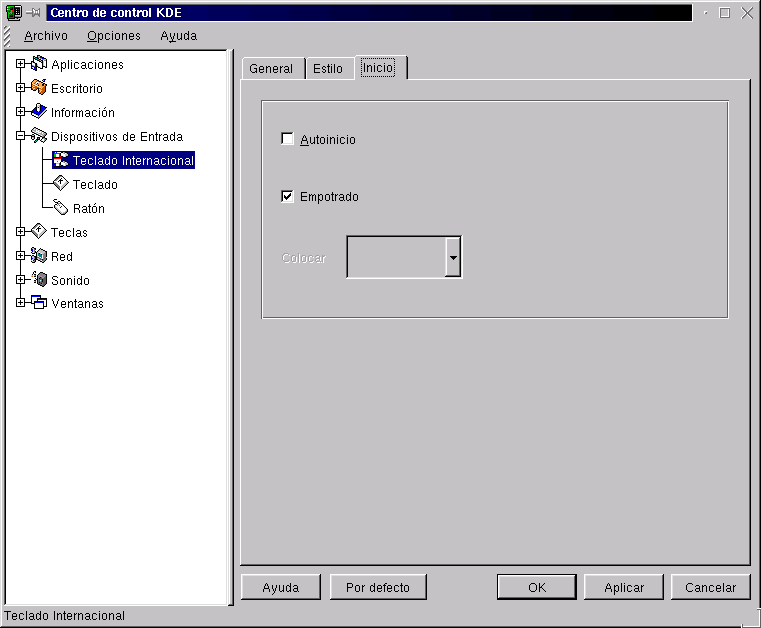
Task: Expand the Teclas tree node
Action: coord(21,232)
